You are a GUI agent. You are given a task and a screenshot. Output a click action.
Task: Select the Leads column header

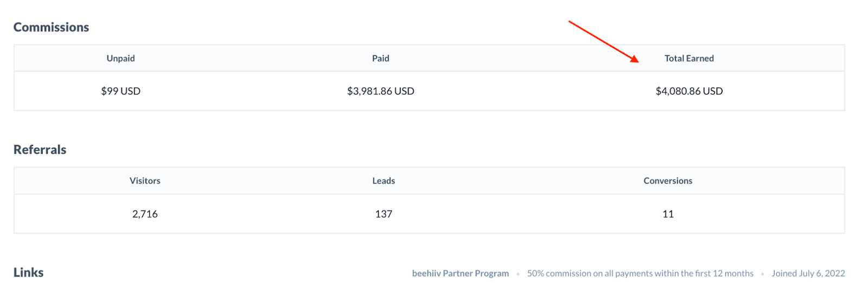(x=384, y=181)
